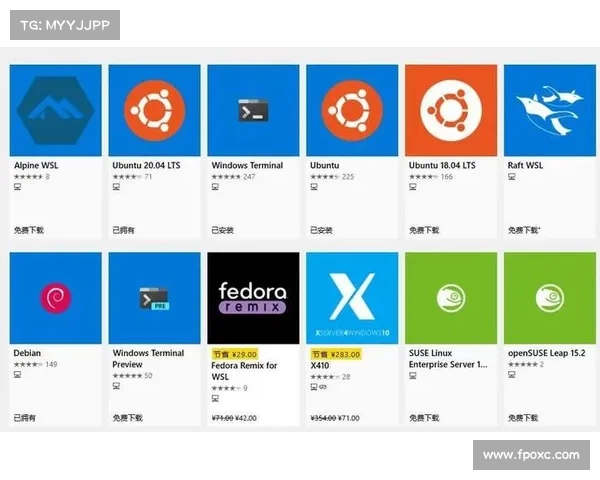
Task: Open the Debian swirl icon tile
Action: pos(55,298)
